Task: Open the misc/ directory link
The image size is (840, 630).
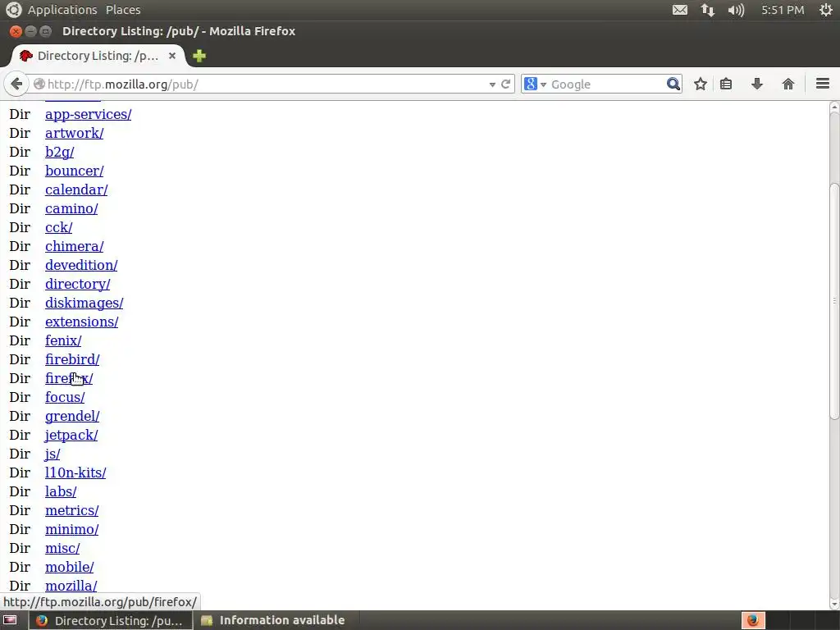Action: (62, 548)
